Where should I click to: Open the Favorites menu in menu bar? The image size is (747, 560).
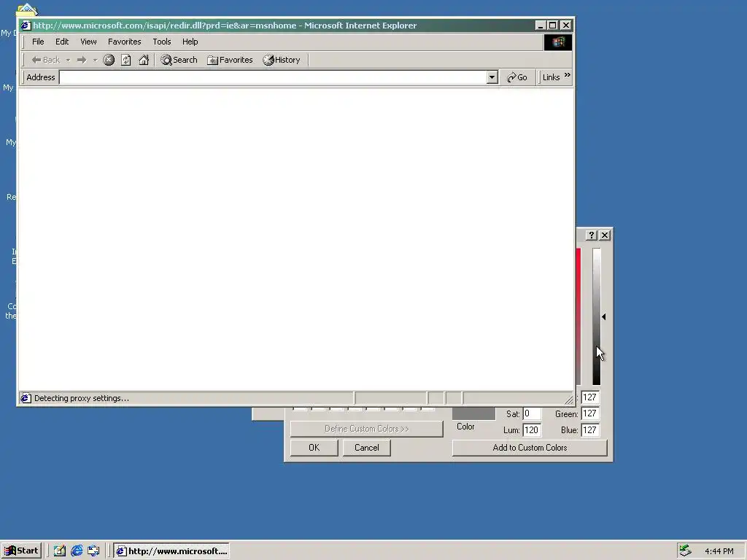pyautogui.click(x=124, y=42)
